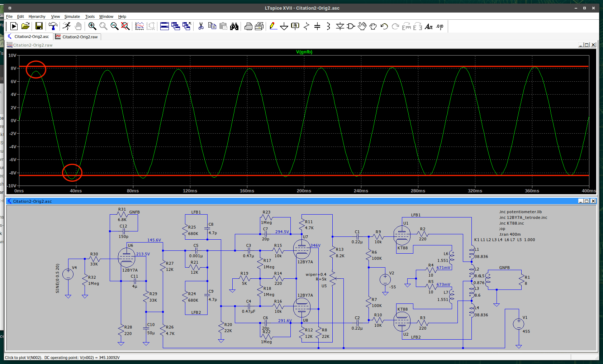Click the V(gnfb) trace label
The width and height of the screenshot is (603, 364).
click(304, 52)
